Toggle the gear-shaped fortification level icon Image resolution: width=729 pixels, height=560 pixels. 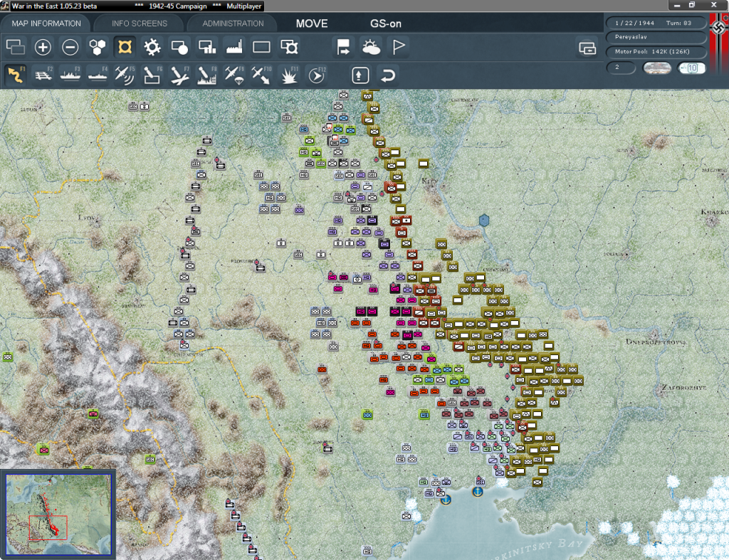pyautogui.click(x=152, y=47)
